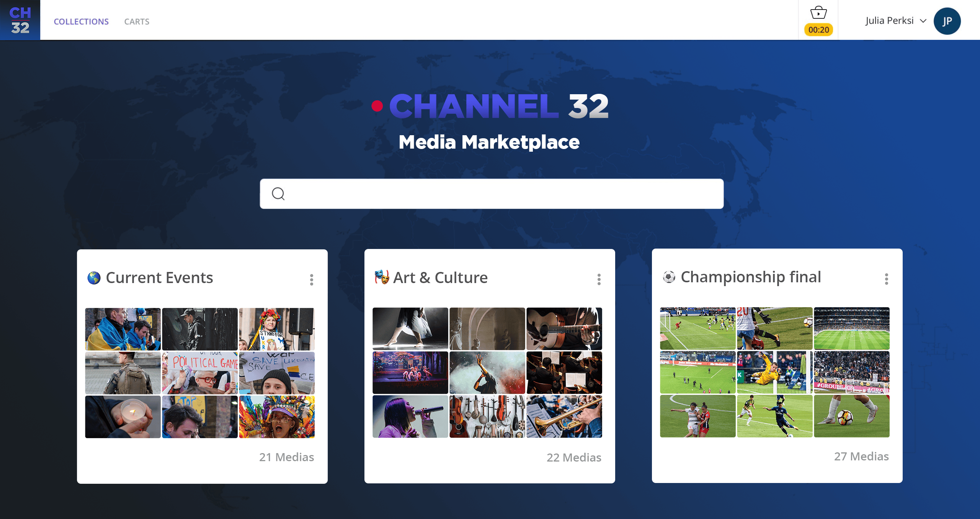Open the cart basket icon

pyautogui.click(x=818, y=12)
